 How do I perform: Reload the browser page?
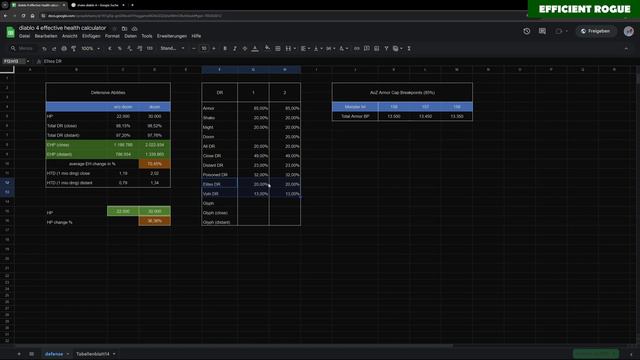pyautogui.click(x=23, y=16)
